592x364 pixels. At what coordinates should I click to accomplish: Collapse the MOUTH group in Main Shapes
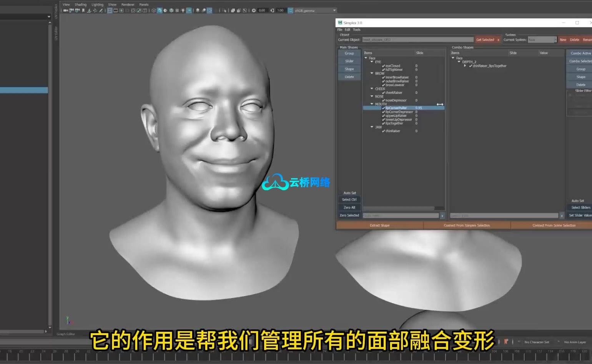[372, 104]
